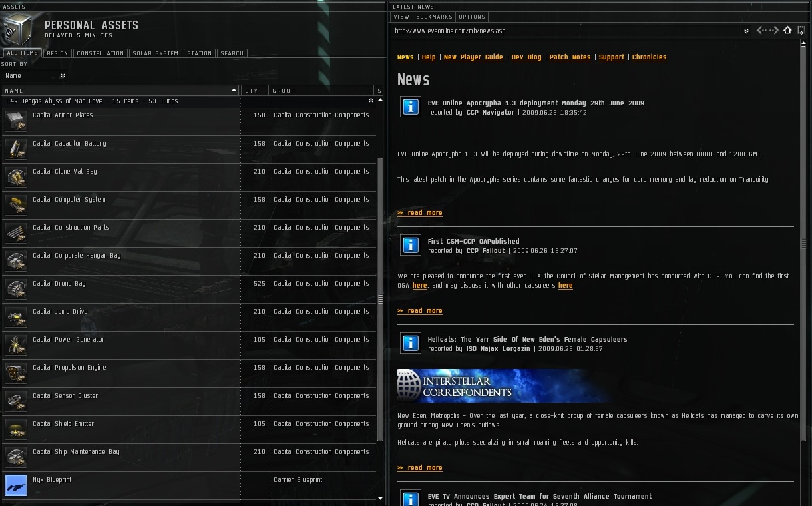This screenshot has width=812, height=506.
Task: Open the View menu in Latest News
Action: pos(401,17)
